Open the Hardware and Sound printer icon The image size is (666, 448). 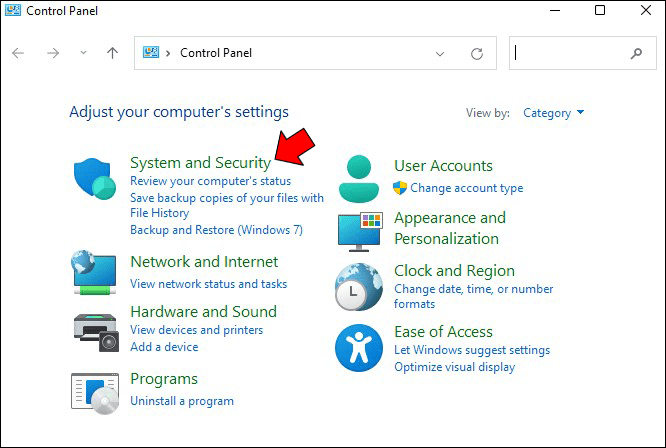[96, 332]
